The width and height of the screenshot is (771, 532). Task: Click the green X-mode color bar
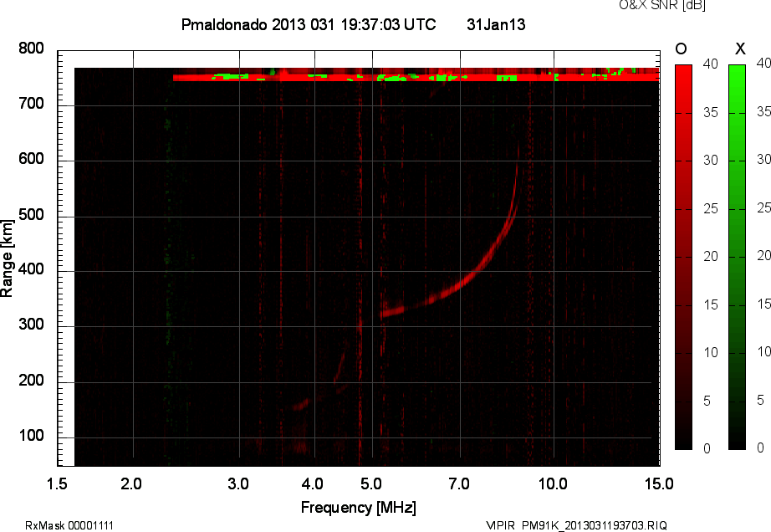click(x=737, y=257)
